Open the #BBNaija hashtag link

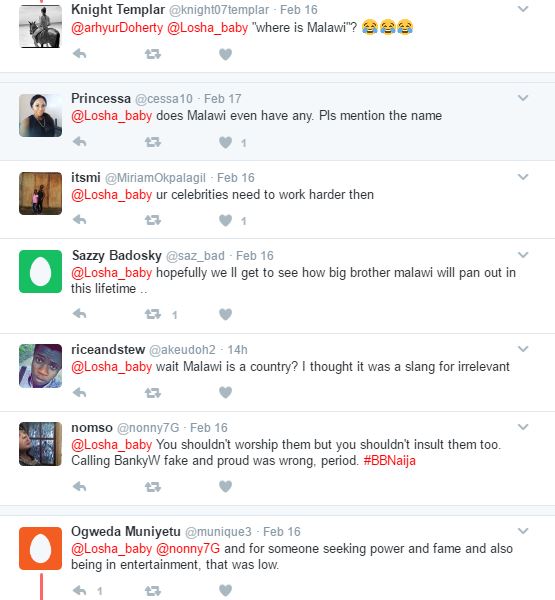click(x=389, y=460)
